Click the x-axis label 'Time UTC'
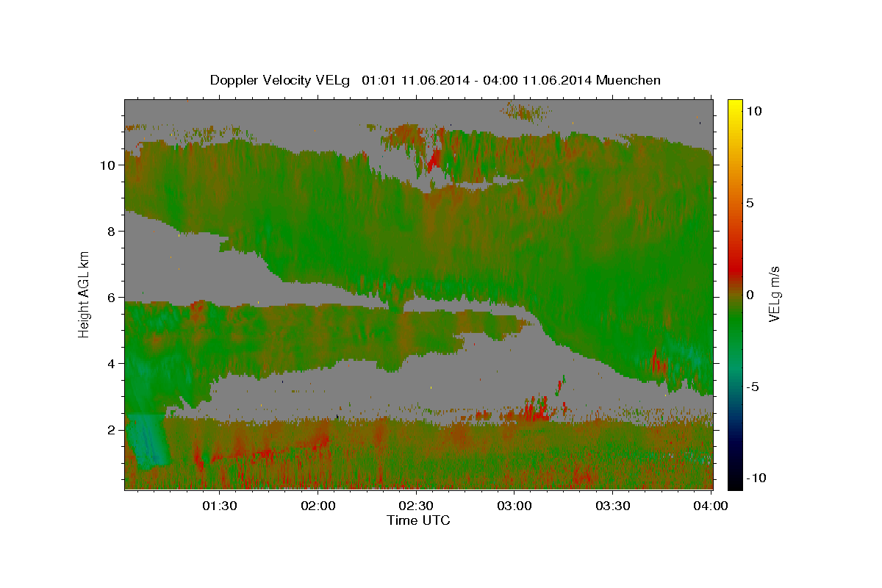 click(x=418, y=520)
